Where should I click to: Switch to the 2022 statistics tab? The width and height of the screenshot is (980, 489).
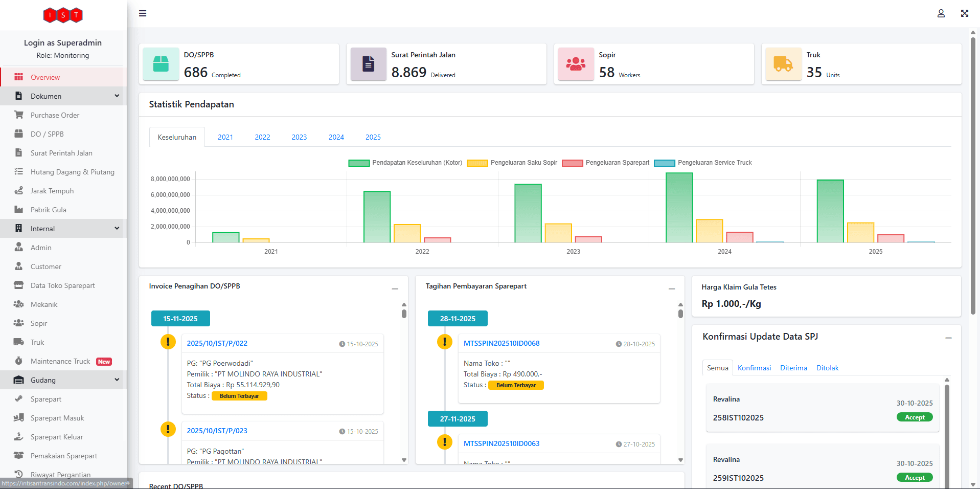click(262, 137)
